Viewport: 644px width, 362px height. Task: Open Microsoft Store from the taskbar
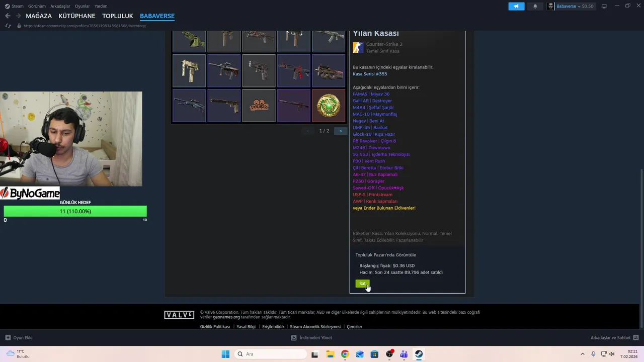pos(374,354)
